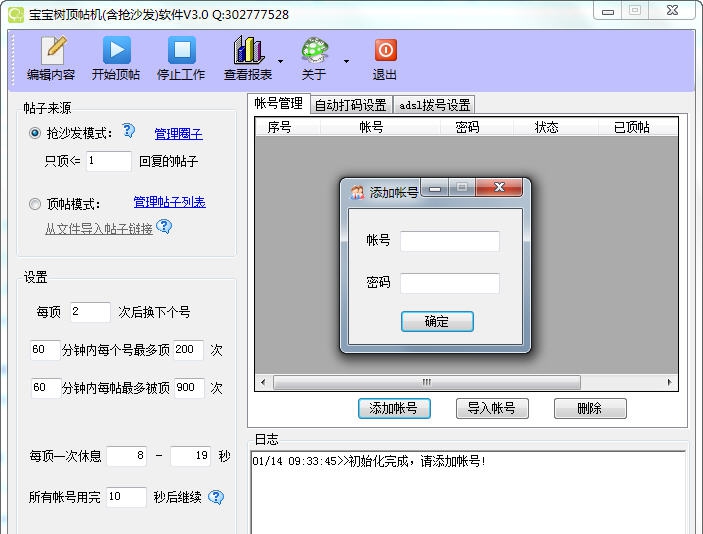The width and height of the screenshot is (703, 534).
Task: Focus 帐号 field in 添加帐号 dialog
Action: click(450, 241)
